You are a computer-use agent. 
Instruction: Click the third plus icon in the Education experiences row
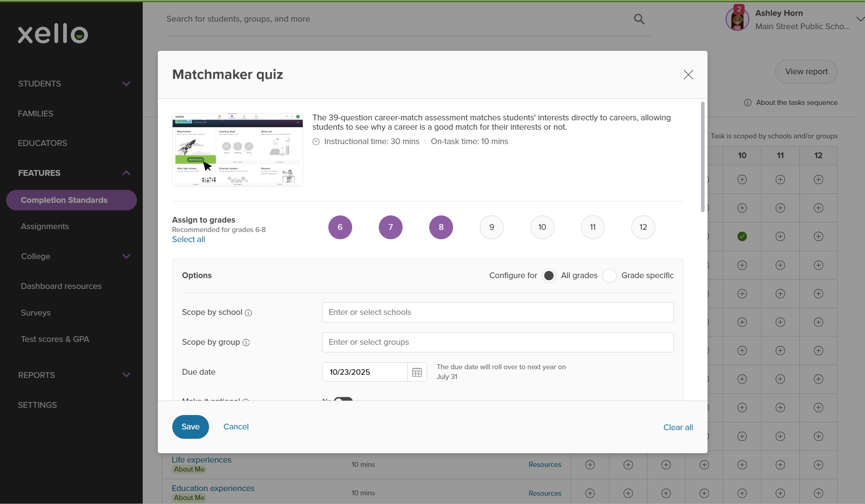click(666, 493)
